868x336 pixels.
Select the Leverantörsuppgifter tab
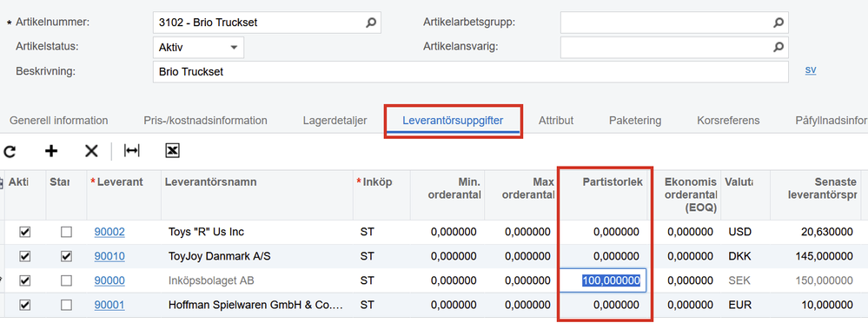tap(453, 120)
